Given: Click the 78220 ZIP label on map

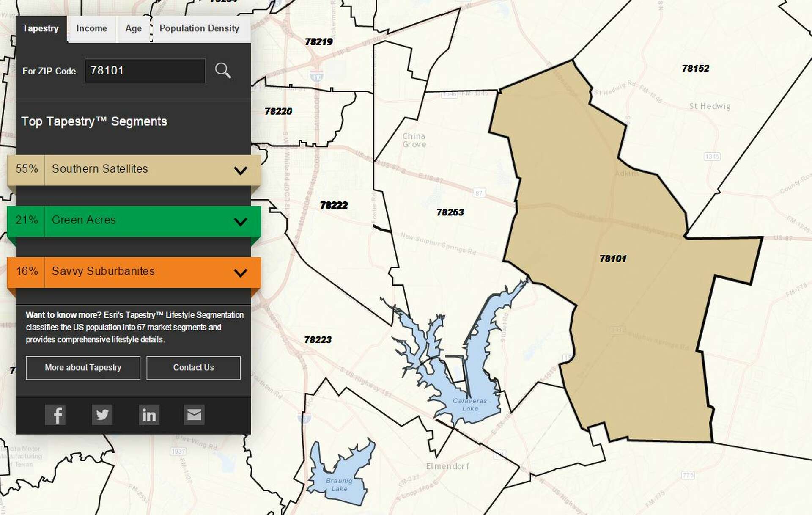Looking at the screenshot, I should click(x=278, y=111).
